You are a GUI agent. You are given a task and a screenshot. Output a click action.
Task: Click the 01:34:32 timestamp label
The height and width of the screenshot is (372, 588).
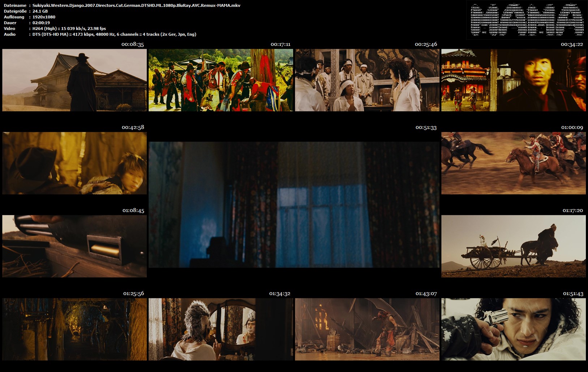pyautogui.click(x=280, y=294)
